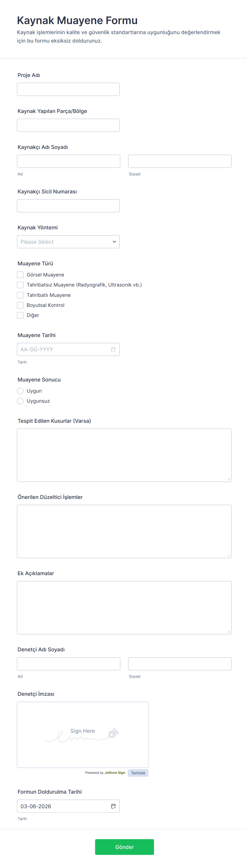This screenshot has height=868, width=246.
Task: Select the Uygun radio button
Action: 20,391
